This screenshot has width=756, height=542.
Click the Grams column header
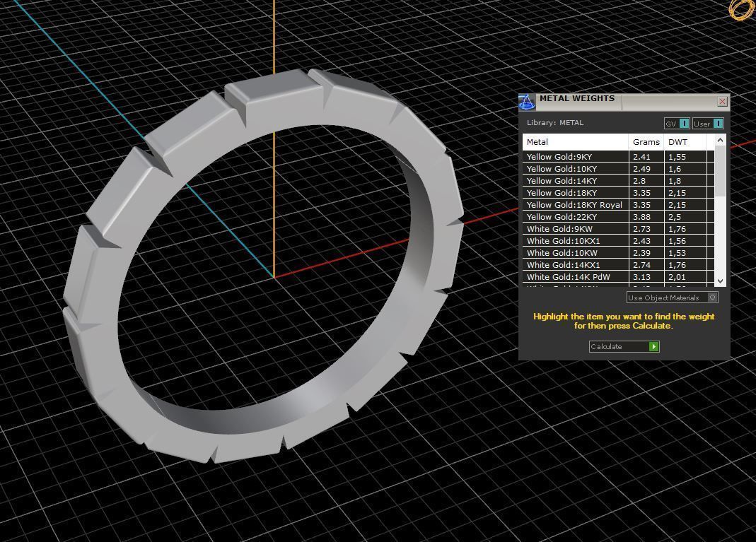[x=646, y=142]
